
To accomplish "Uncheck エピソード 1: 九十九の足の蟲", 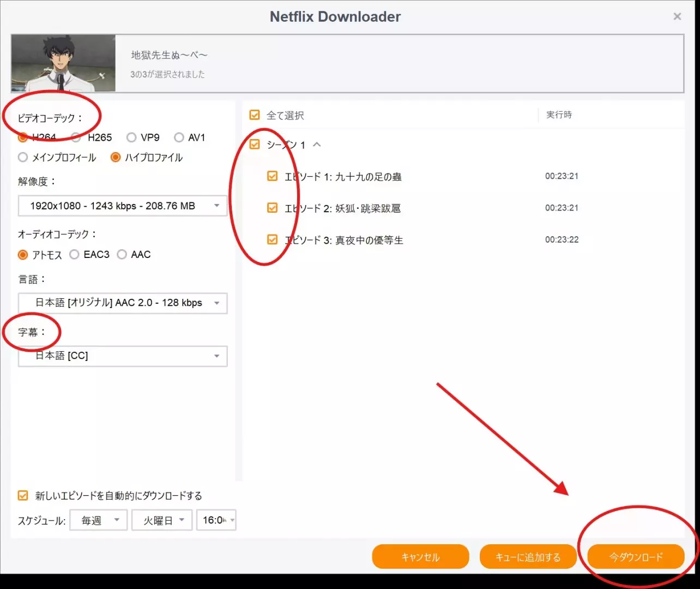I will (273, 176).
